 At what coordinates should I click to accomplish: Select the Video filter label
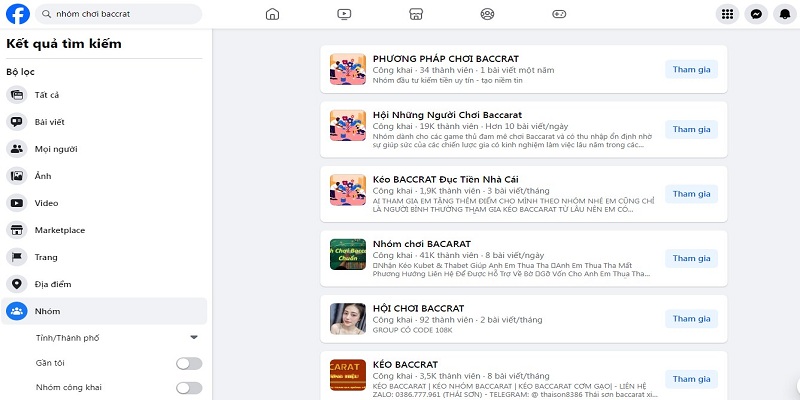(x=46, y=203)
